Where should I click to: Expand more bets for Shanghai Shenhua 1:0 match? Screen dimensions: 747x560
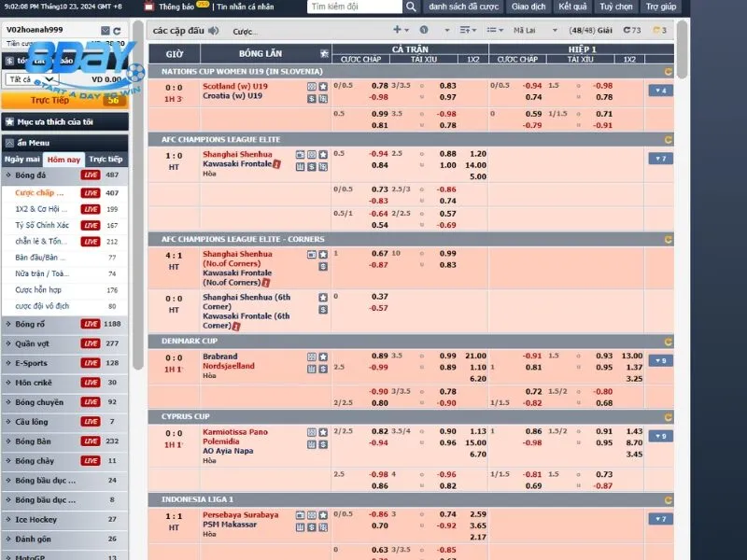(x=660, y=159)
